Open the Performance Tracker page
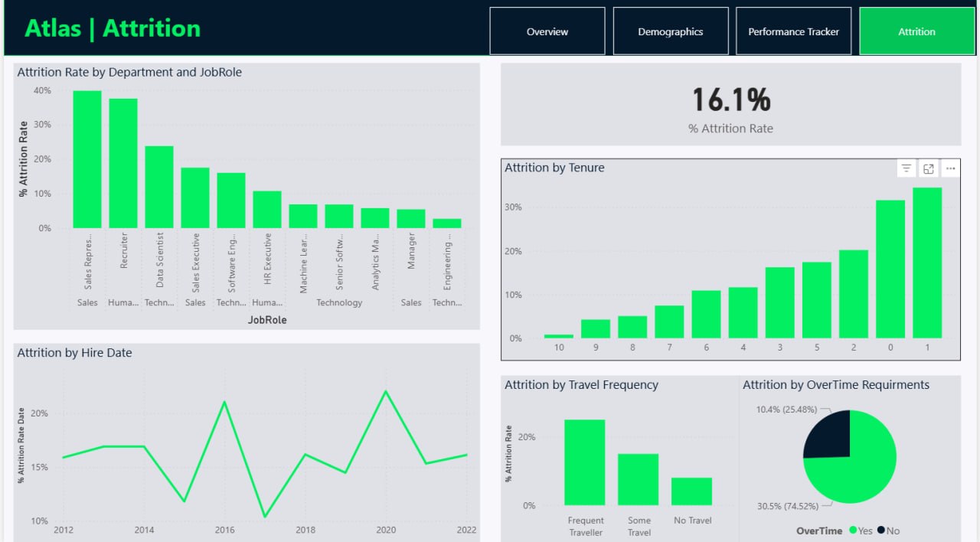The image size is (980, 542). (794, 31)
